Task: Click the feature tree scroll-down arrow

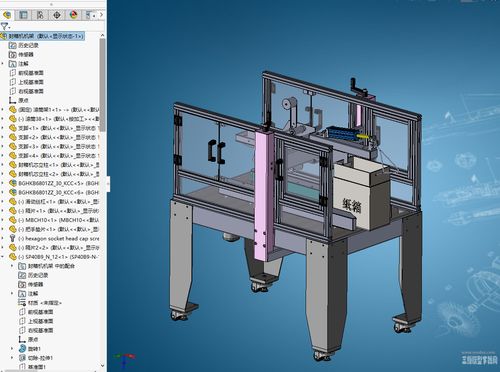Action: [x=102, y=366]
